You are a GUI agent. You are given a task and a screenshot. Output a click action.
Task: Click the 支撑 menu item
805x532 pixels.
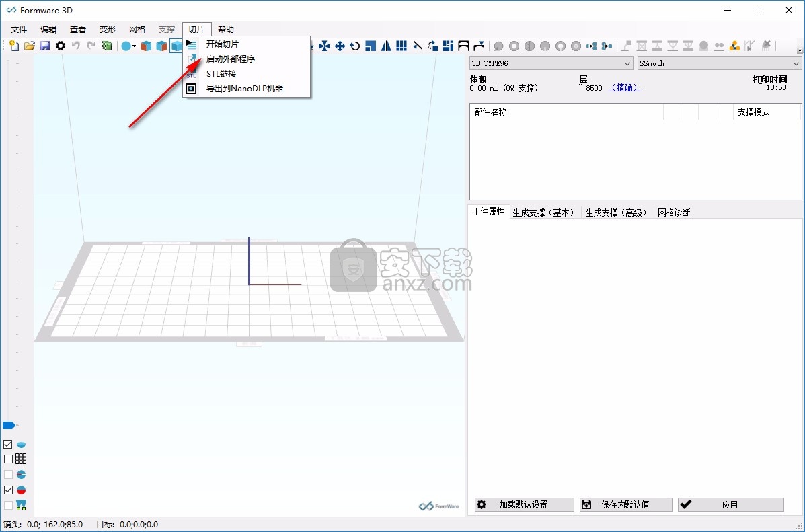167,30
